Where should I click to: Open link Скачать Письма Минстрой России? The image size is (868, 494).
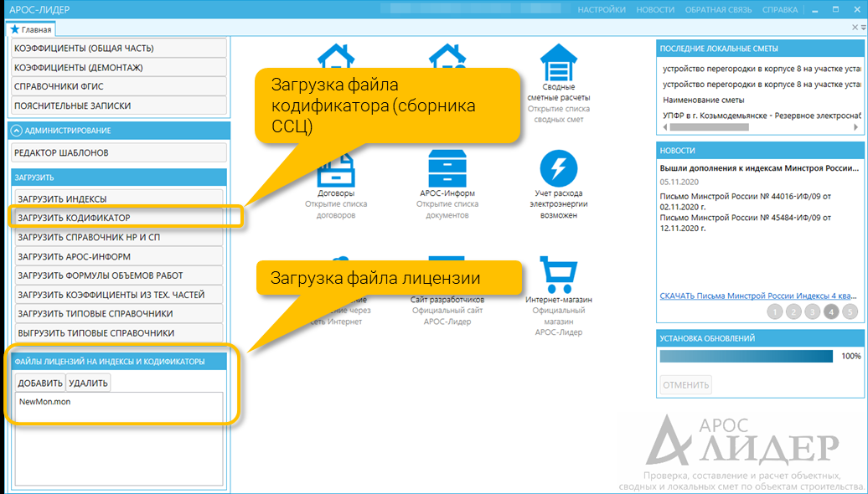coord(758,296)
